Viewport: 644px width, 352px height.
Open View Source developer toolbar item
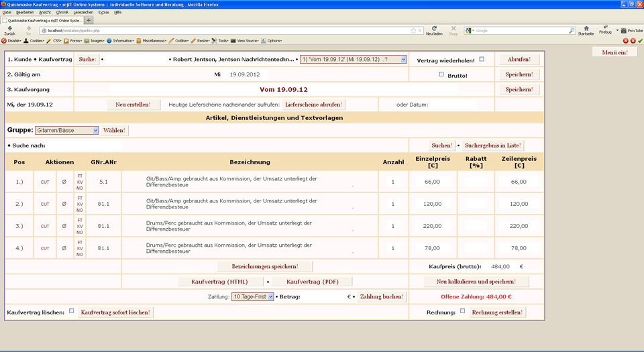coord(245,41)
